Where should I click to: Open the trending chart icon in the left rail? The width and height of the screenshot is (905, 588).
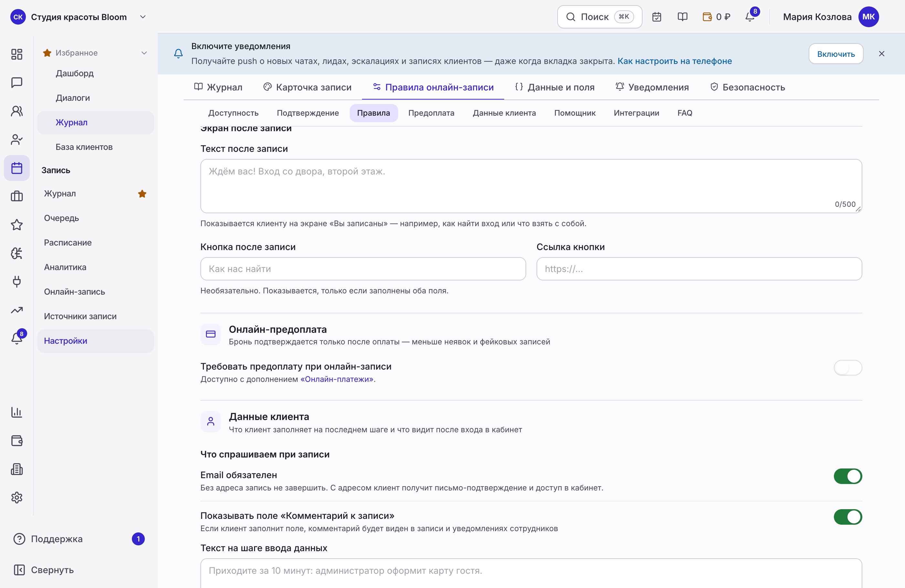click(x=17, y=310)
